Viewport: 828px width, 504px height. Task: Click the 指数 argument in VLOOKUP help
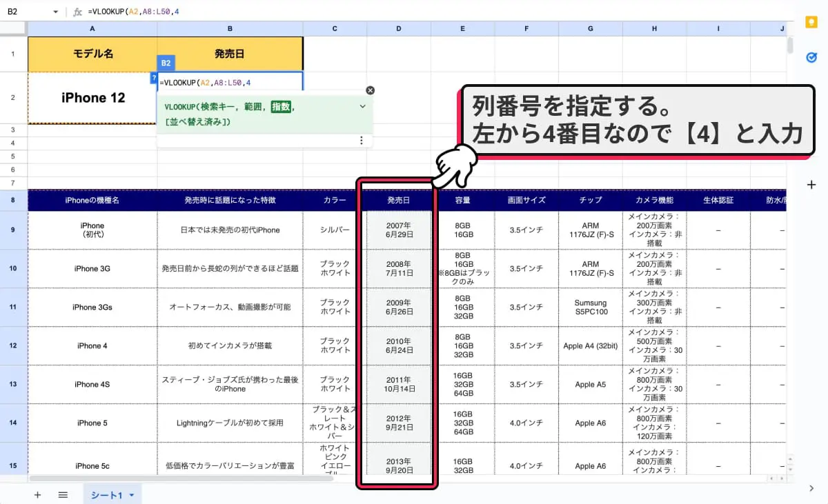(x=280, y=107)
